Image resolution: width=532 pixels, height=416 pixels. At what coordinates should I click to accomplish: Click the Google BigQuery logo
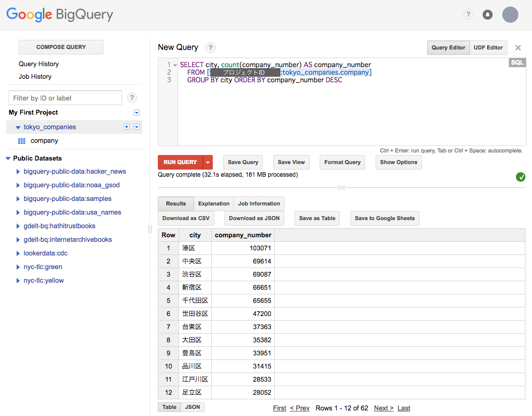tap(60, 15)
